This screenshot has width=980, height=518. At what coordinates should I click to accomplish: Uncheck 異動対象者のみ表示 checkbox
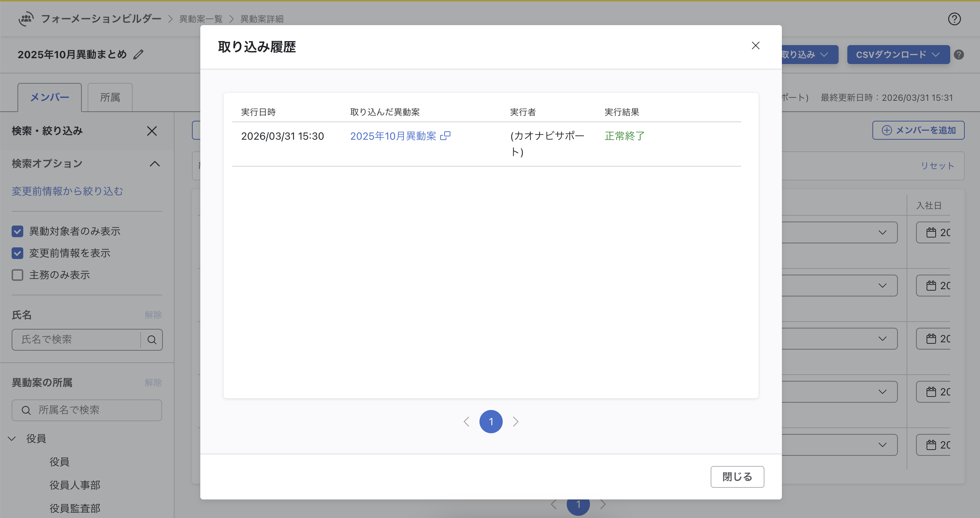point(17,231)
